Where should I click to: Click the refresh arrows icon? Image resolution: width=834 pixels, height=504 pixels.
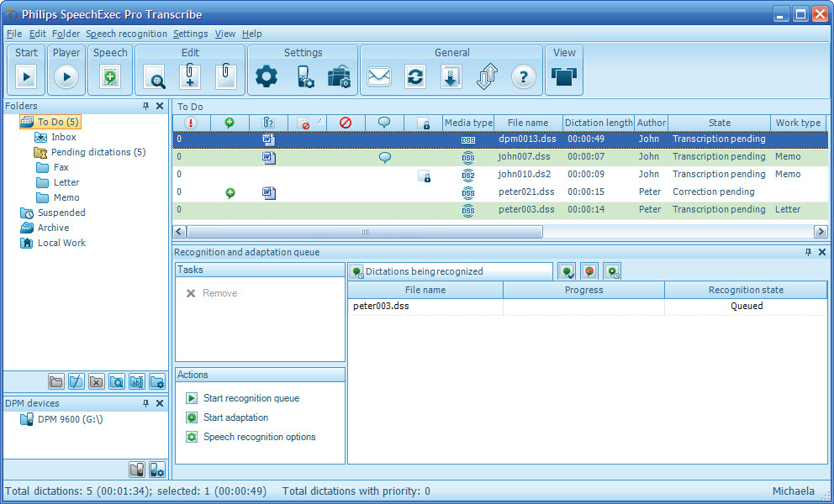415,76
